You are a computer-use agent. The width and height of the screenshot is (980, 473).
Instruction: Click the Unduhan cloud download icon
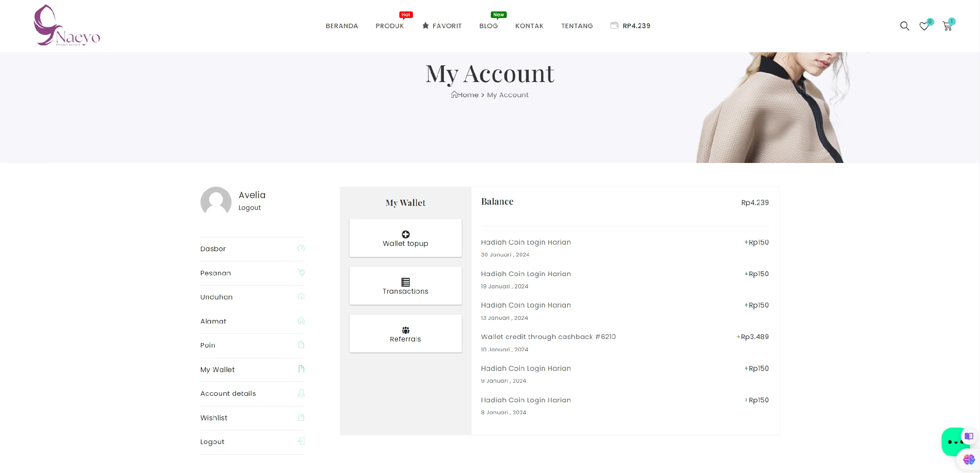(x=301, y=297)
